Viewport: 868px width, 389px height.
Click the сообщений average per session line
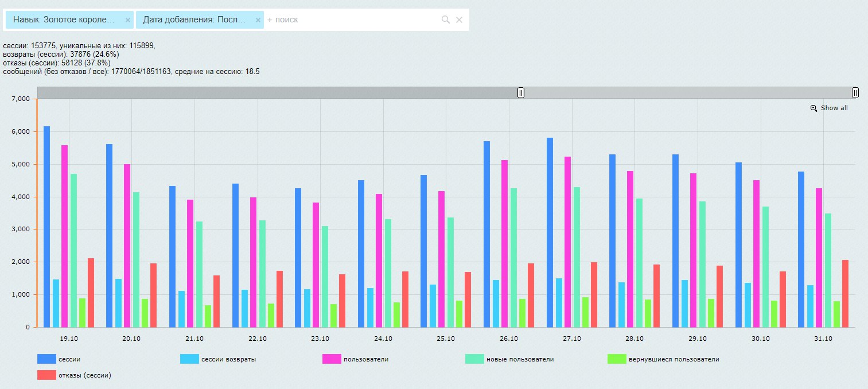point(131,71)
